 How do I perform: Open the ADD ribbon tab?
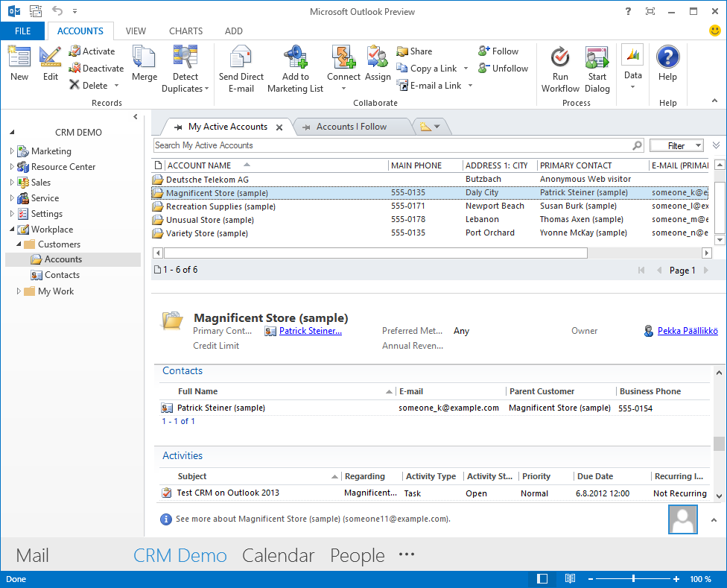click(234, 31)
